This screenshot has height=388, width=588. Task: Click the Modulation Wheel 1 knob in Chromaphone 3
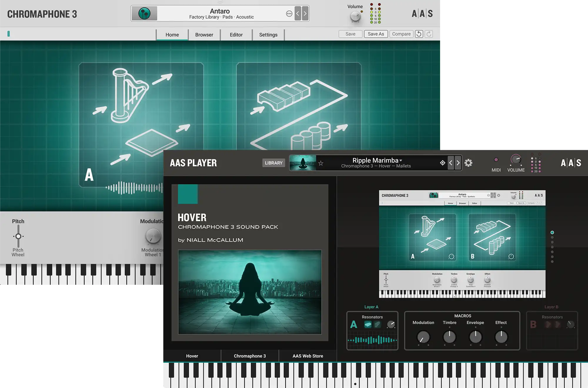(x=153, y=236)
